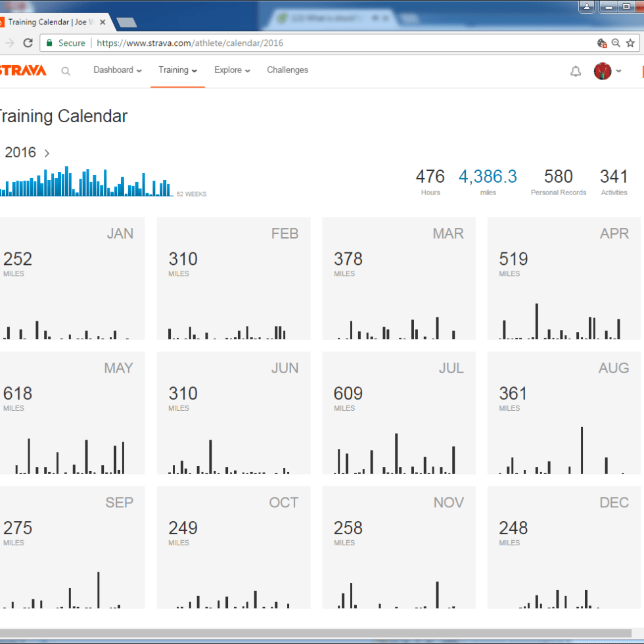Expand the Training dropdown menu
The image size is (644, 644).
(177, 70)
